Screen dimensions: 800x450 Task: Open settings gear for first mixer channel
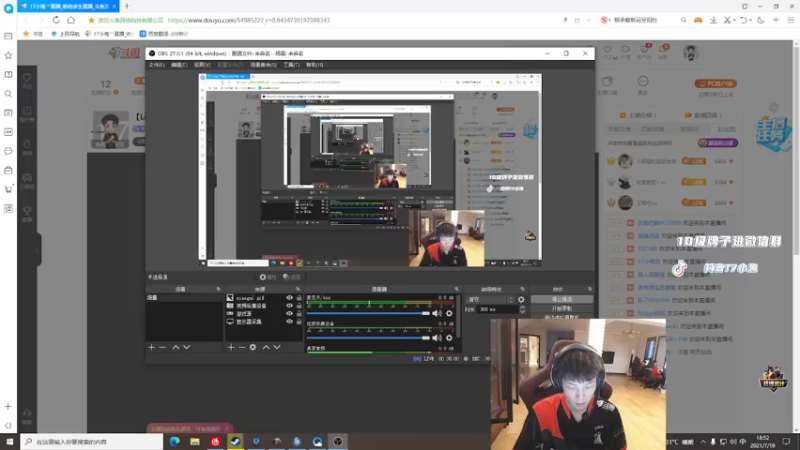tap(449, 313)
